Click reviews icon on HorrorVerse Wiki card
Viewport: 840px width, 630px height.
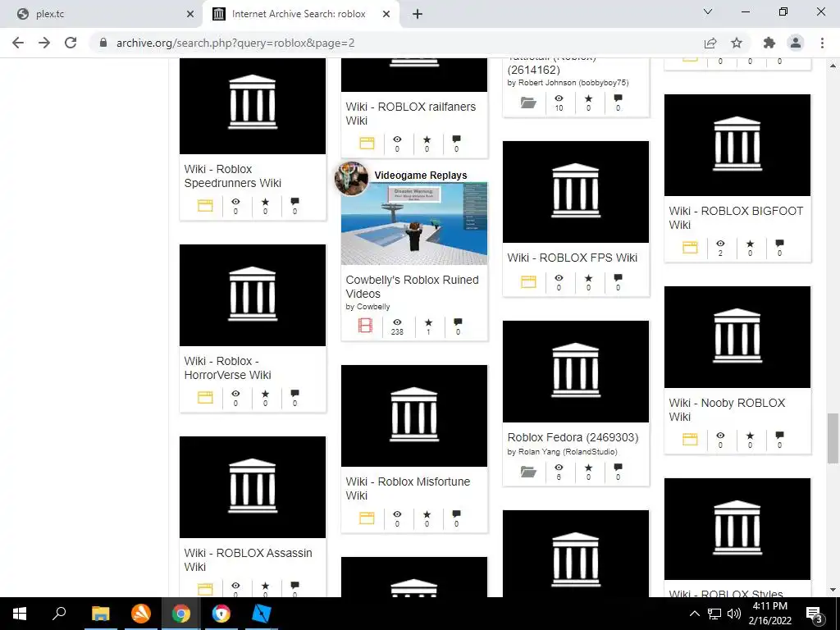tap(294, 394)
